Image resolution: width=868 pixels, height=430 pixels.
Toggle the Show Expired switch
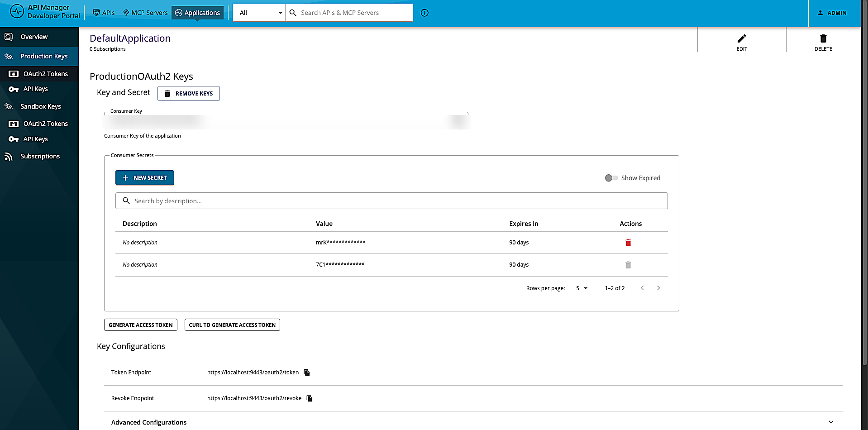[611, 178]
